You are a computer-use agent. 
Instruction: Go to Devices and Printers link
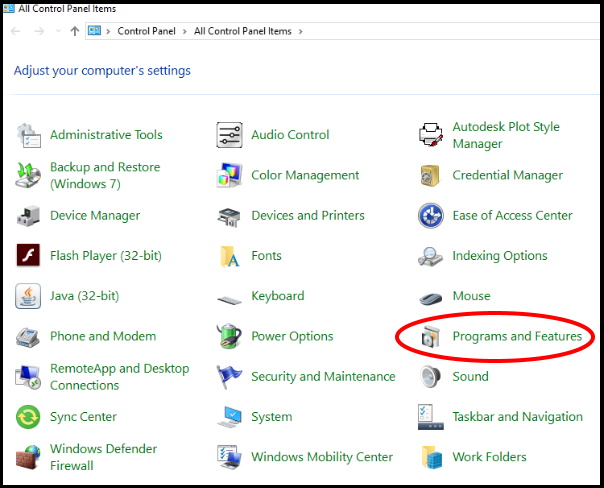(308, 215)
